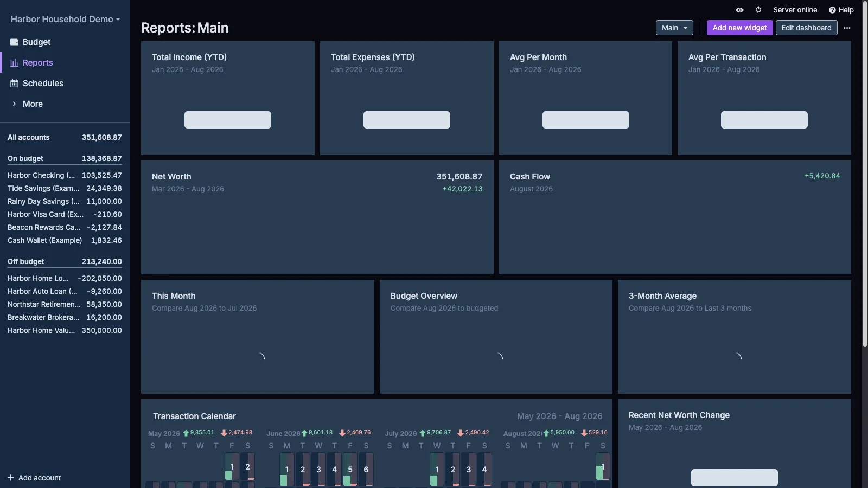
Task: Select Breakwater Brokerage account
Action: click(x=65, y=318)
